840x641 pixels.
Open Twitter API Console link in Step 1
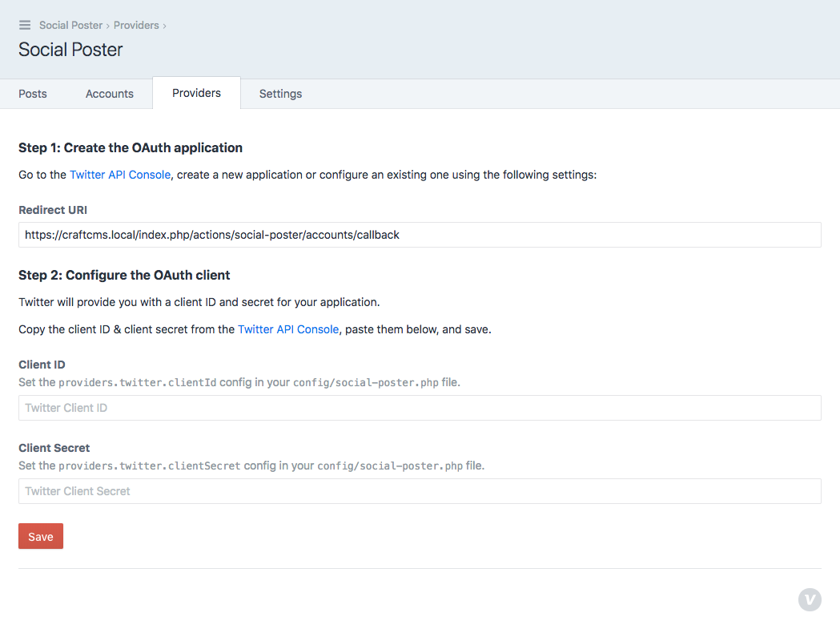[x=120, y=175]
